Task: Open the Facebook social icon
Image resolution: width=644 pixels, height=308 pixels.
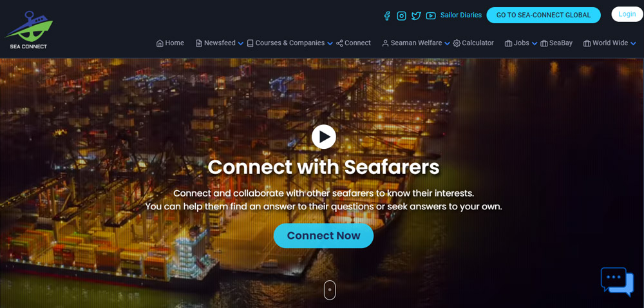Action: 387,15
